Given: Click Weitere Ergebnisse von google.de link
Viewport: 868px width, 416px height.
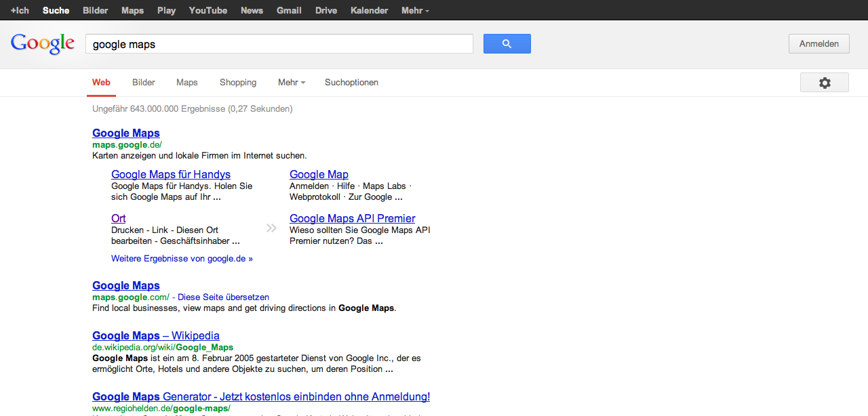Looking at the screenshot, I should (x=182, y=259).
